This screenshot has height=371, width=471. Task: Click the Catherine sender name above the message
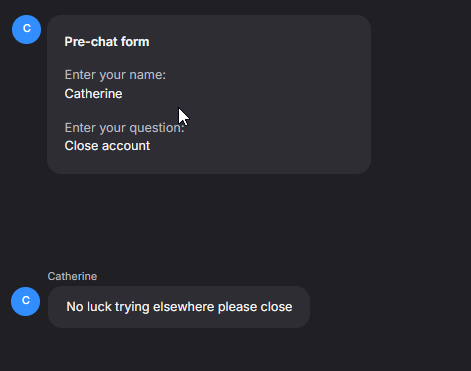point(72,276)
